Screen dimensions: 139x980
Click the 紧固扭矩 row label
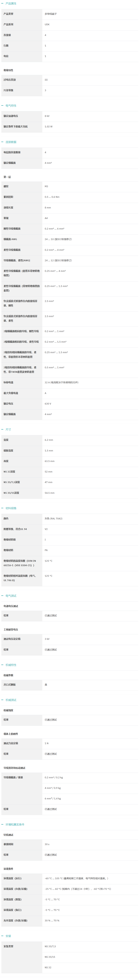pos(8,197)
